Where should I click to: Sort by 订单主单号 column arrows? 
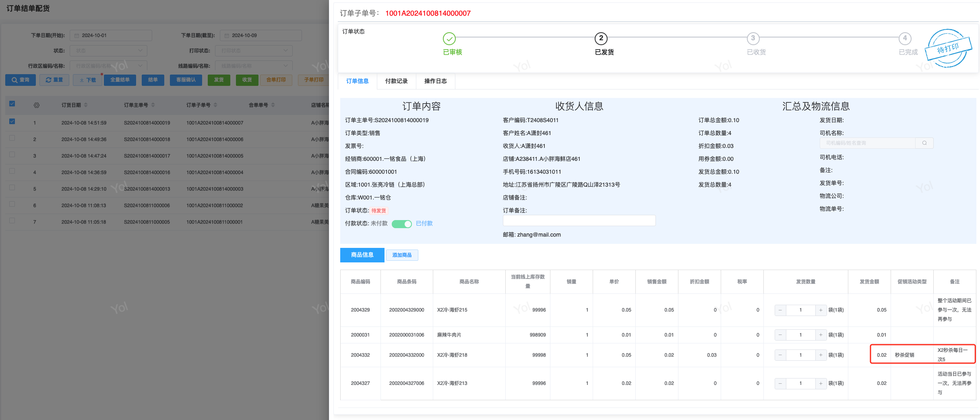tap(153, 105)
